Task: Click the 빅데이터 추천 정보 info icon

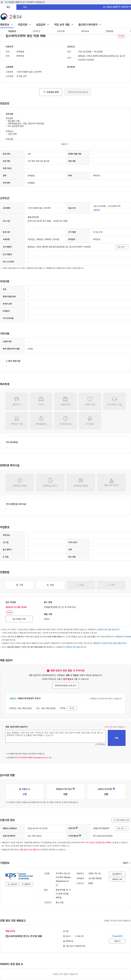Action: pos(22,964)
